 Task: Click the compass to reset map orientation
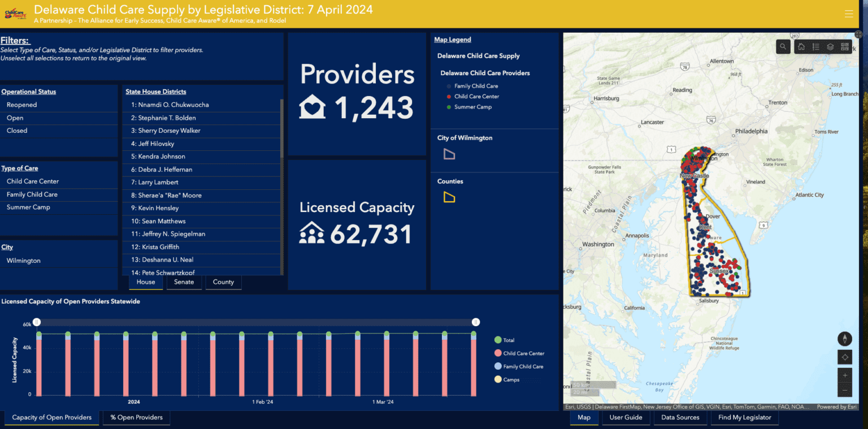pos(844,338)
